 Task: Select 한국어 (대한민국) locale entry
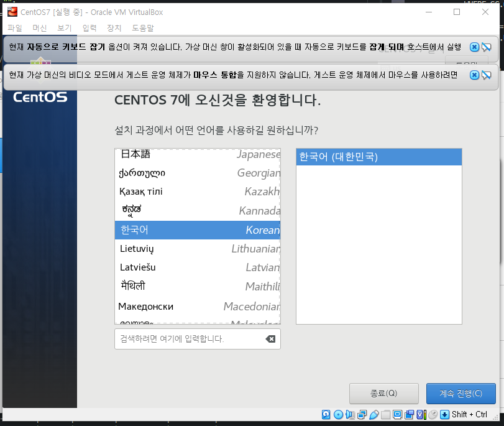click(x=379, y=157)
